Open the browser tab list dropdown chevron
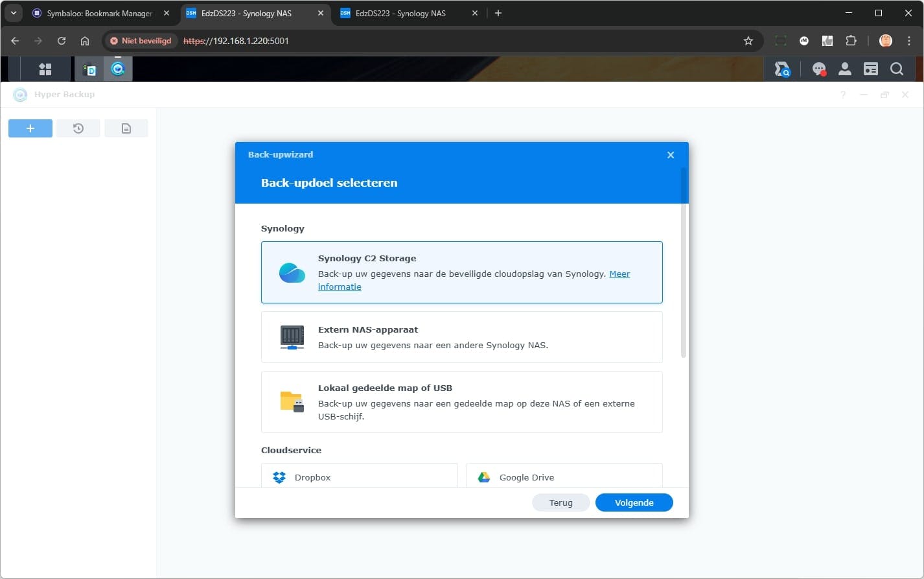The image size is (924, 579). pyautogui.click(x=13, y=13)
